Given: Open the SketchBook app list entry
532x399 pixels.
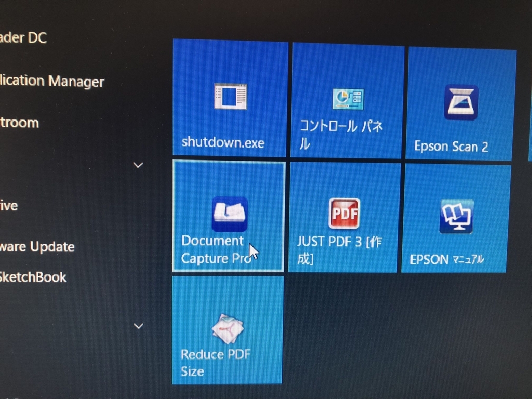Looking at the screenshot, I should click(x=33, y=277).
